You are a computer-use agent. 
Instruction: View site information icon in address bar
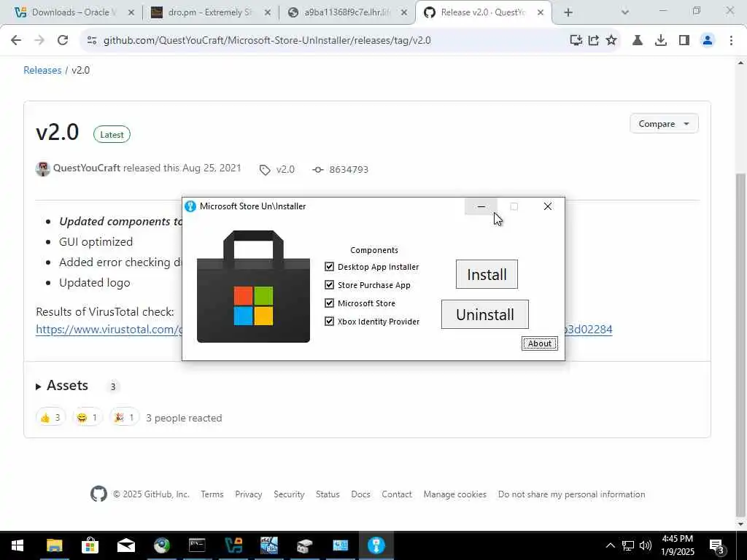click(91, 41)
